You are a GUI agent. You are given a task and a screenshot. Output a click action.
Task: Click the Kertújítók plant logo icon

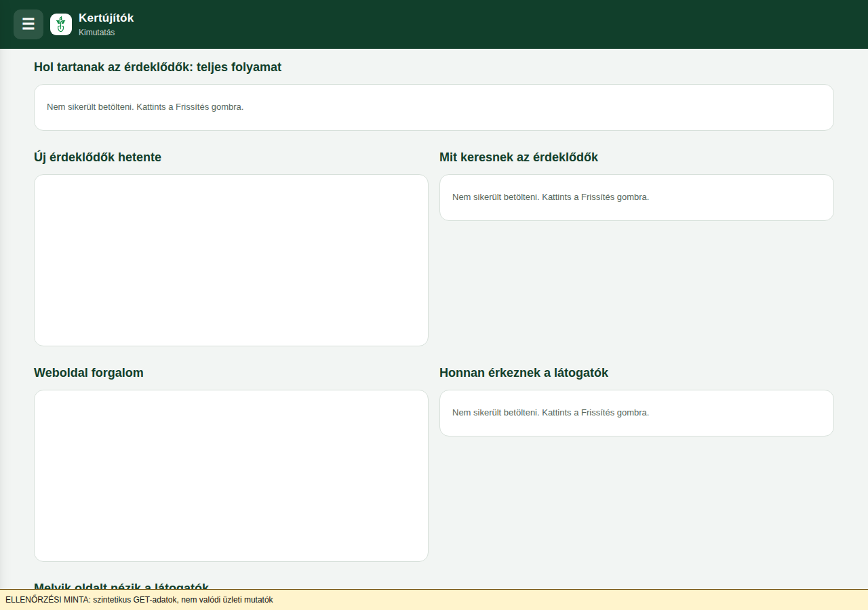tap(61, 24)
